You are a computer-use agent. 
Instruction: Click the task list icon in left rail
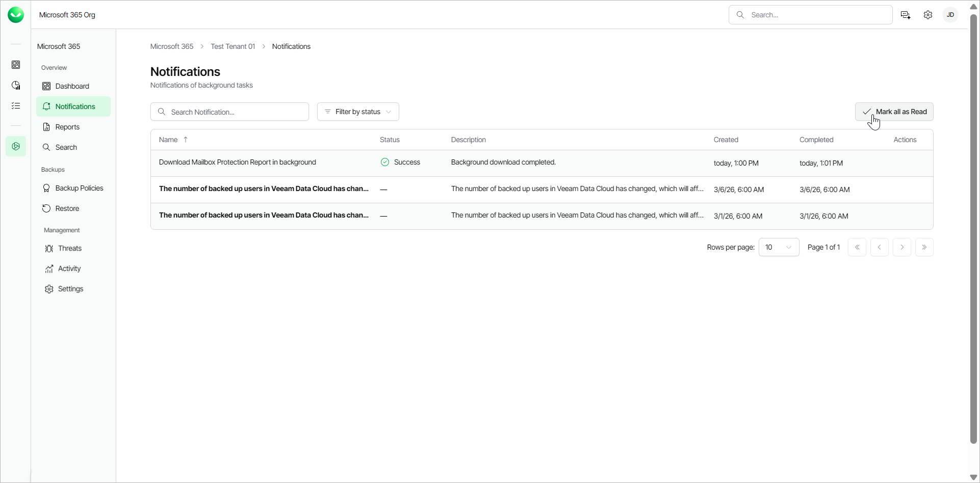(x=16, y=105)
